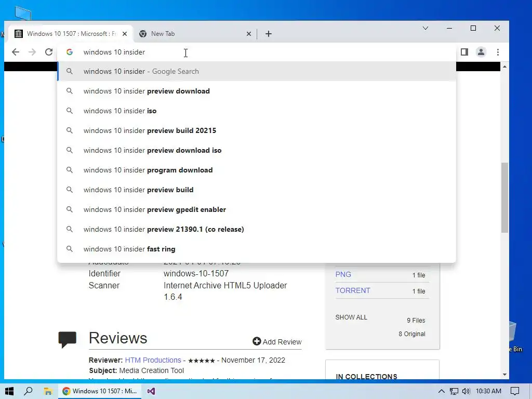
Task: Select suggestion 'insider program download'
Action: click(x=257, y=170)
